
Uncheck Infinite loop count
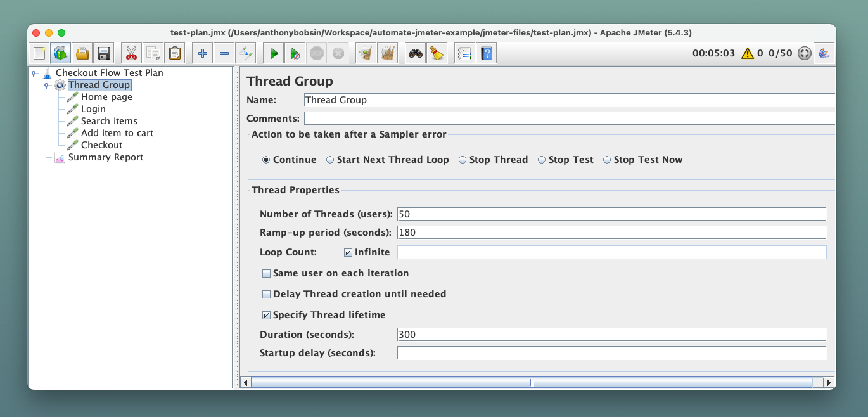pos(347,252)
